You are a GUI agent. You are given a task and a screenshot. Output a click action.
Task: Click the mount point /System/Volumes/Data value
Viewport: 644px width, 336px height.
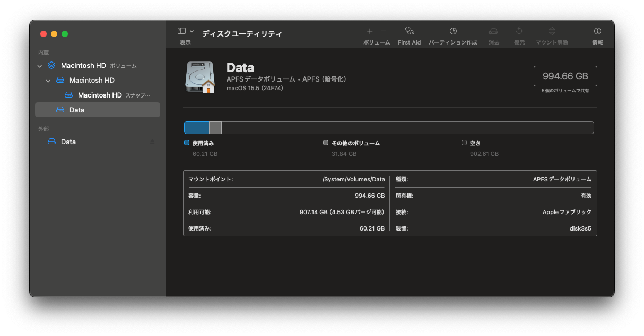[x=353, y=179]
